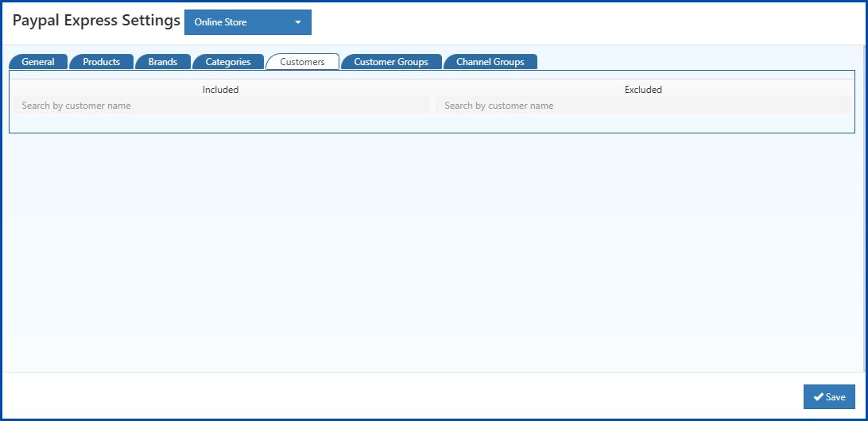Switch to the General tab
Screen dimensions: 868x421
(x=38, y=62)
